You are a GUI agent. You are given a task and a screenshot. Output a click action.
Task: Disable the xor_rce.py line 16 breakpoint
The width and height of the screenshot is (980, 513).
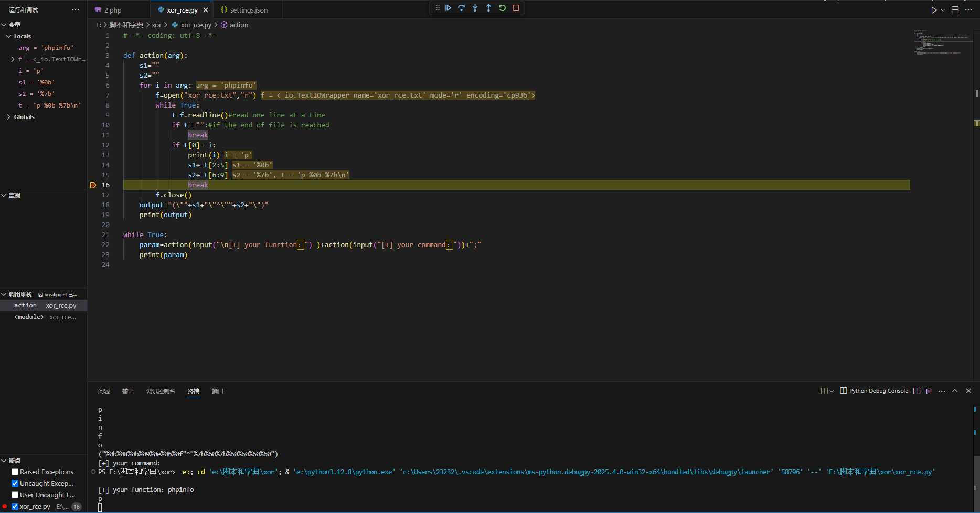(15, 507)
